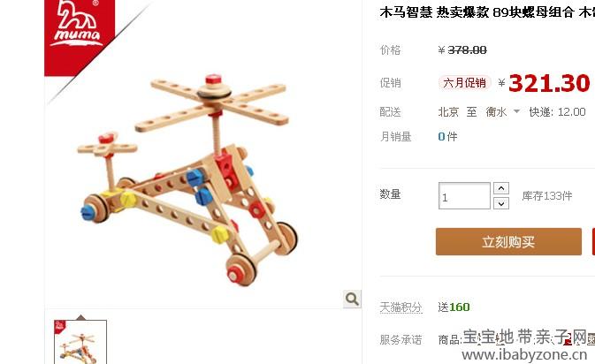Decrease quantity with the down arrow

click(501, 203)
